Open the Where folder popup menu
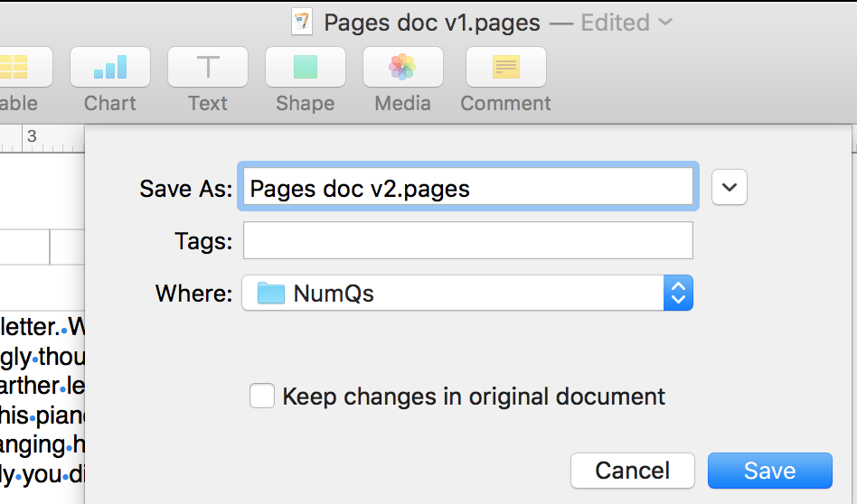The width and height of the screenshot is (857, 504). [466, 293]
